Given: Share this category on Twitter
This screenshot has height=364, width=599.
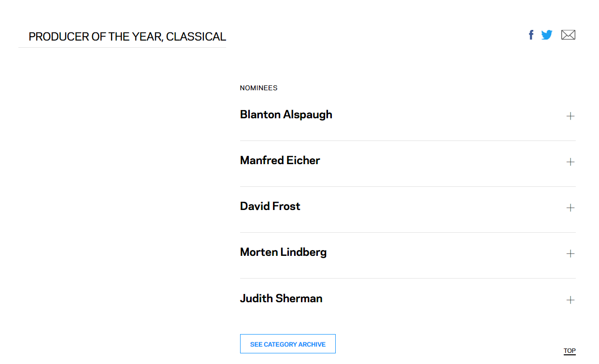Looking at the screenshot, I should (547, 35).
